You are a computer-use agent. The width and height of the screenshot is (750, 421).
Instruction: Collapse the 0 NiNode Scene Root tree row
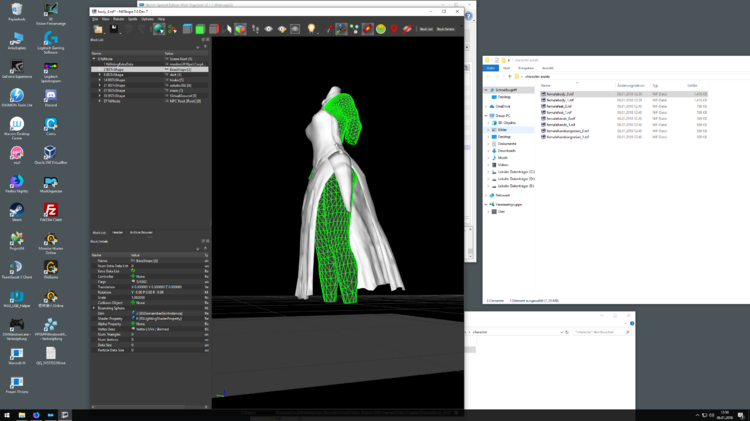(x=94, y=59)
